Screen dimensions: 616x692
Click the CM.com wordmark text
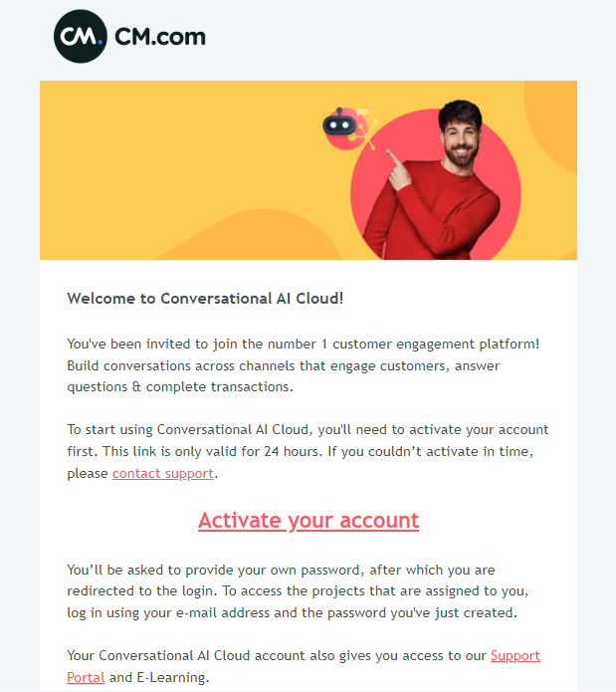(160, 38)
